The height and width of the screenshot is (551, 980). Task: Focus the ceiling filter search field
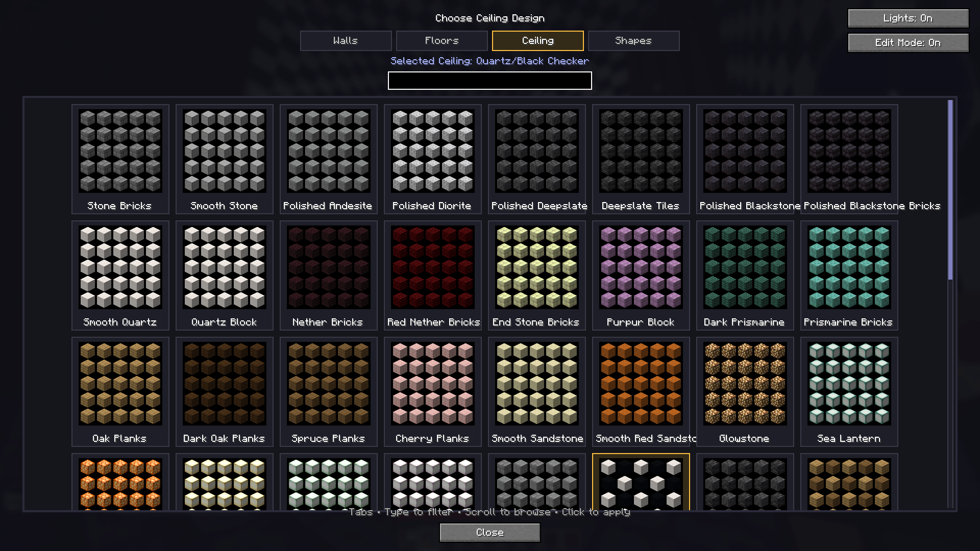tap(490, 81)
